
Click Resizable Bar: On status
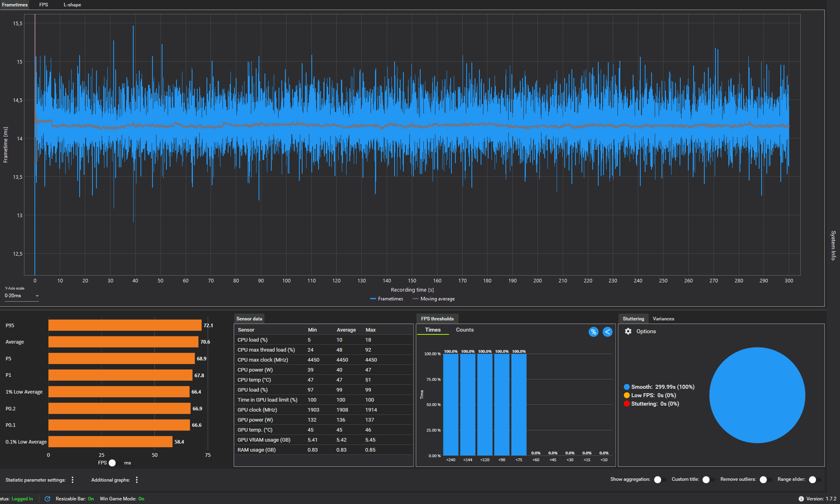(x=75, y=499)
